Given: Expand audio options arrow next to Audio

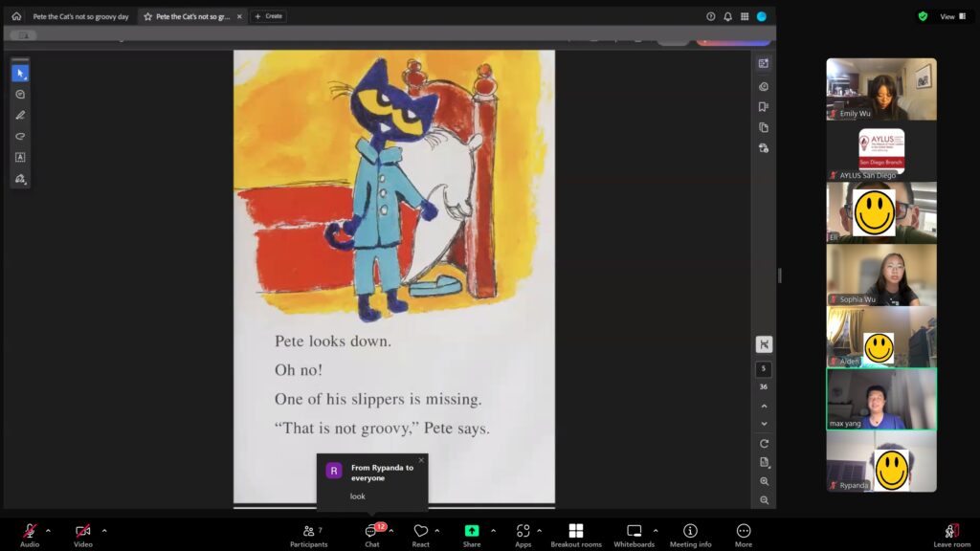Looking at the screenshot, I should (48, 530).
